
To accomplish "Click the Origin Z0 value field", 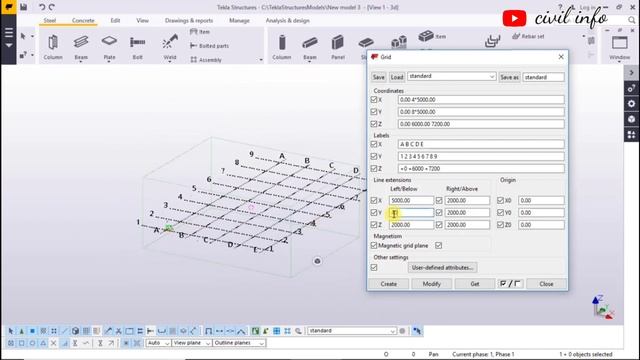I will click(541, 225).
